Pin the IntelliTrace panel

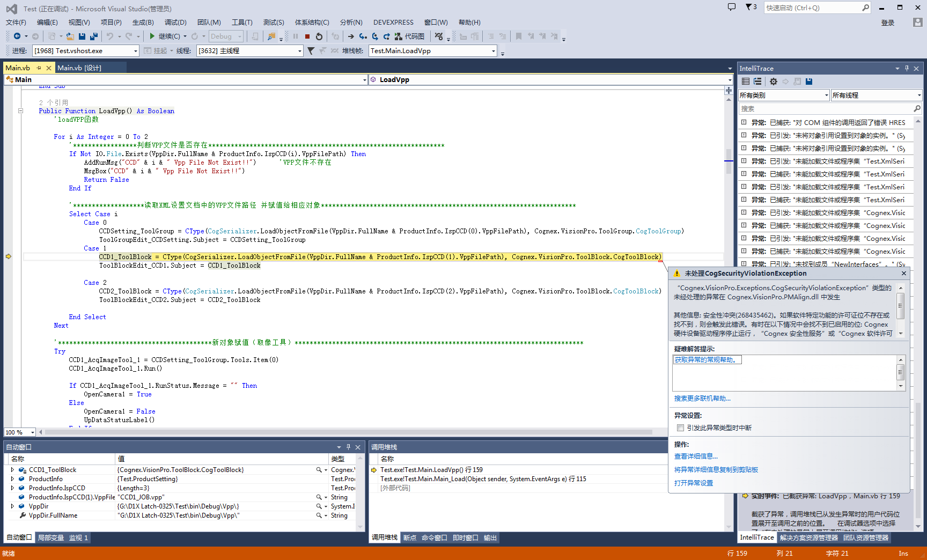point(907,68)
